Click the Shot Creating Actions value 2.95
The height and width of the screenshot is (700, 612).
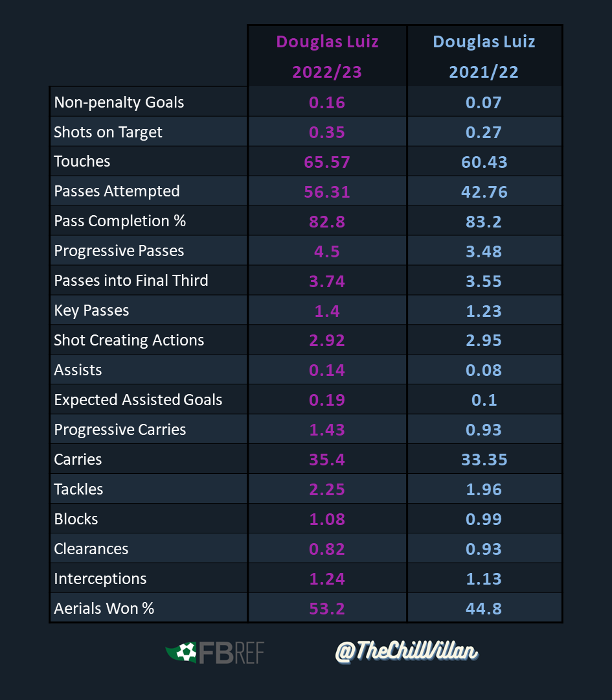tap(484, 341)
